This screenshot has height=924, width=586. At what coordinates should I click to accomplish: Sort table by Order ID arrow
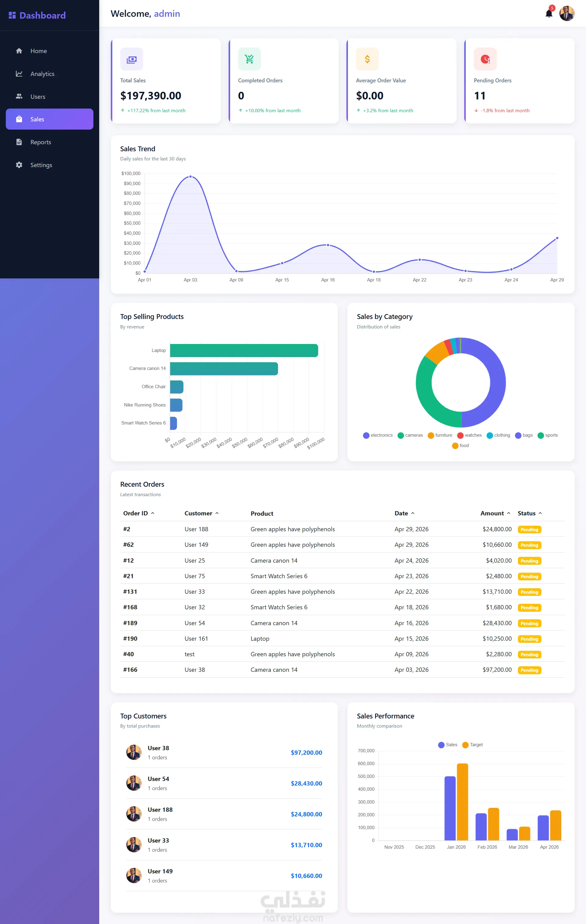[x=153, y=514]
